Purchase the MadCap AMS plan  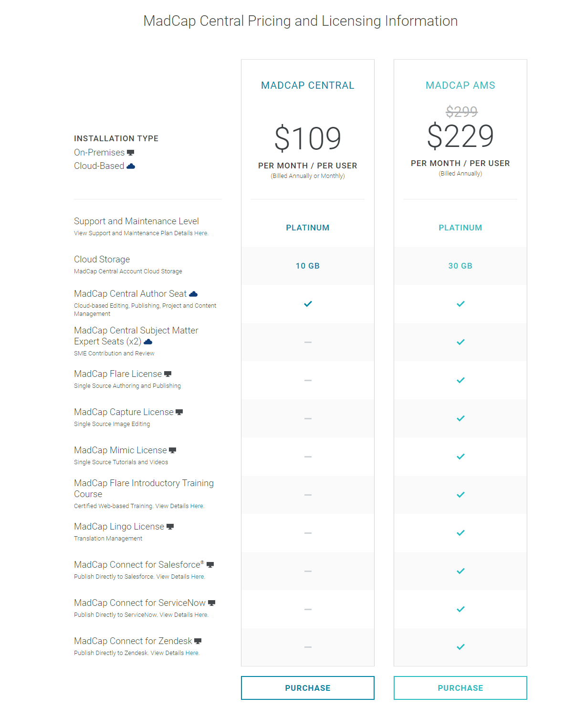pos(460,688)
